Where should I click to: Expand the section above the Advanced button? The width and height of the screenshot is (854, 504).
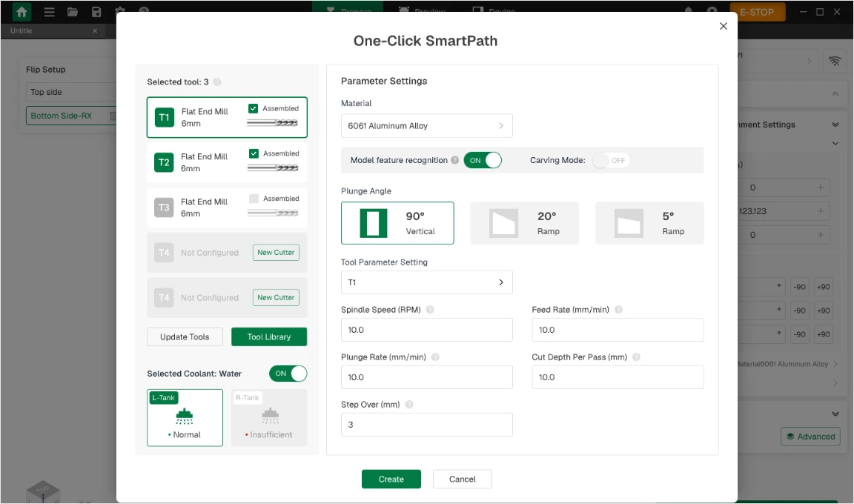[835, 414]
